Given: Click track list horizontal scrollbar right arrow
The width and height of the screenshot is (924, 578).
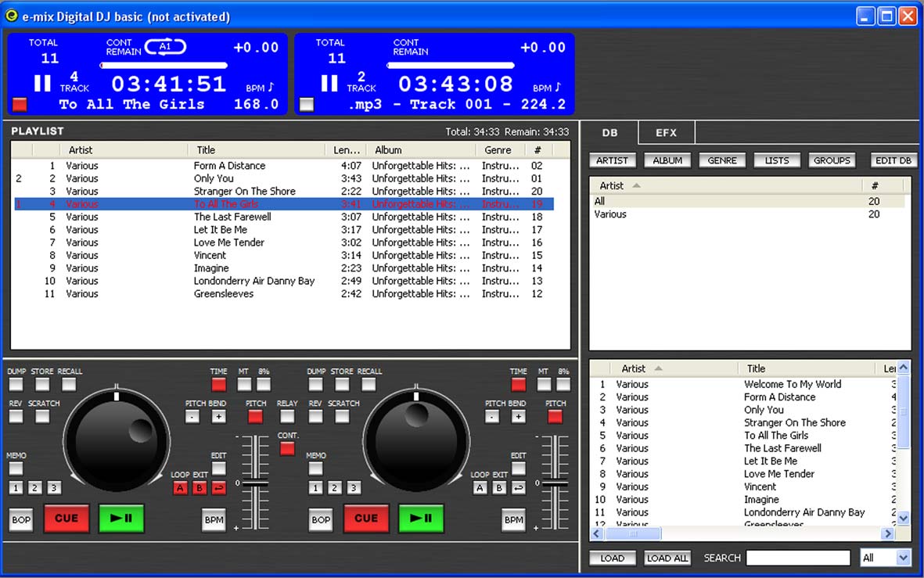Looking at the screenshot, I should coord(887,534).
